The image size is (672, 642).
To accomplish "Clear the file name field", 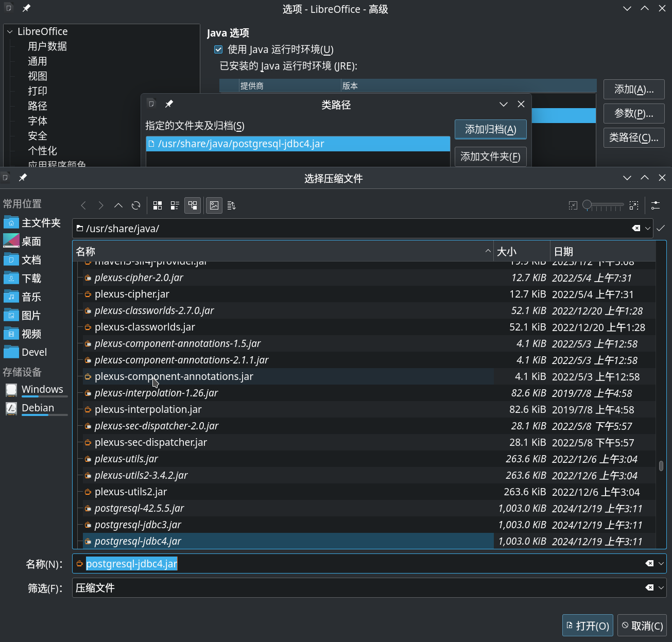I will (650, 564).
